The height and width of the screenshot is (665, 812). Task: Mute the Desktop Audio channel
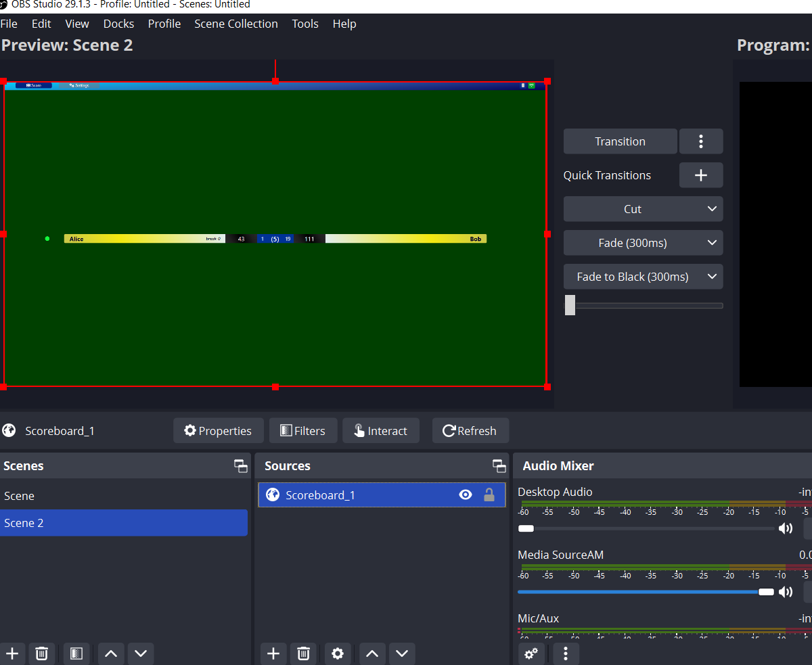786,528
